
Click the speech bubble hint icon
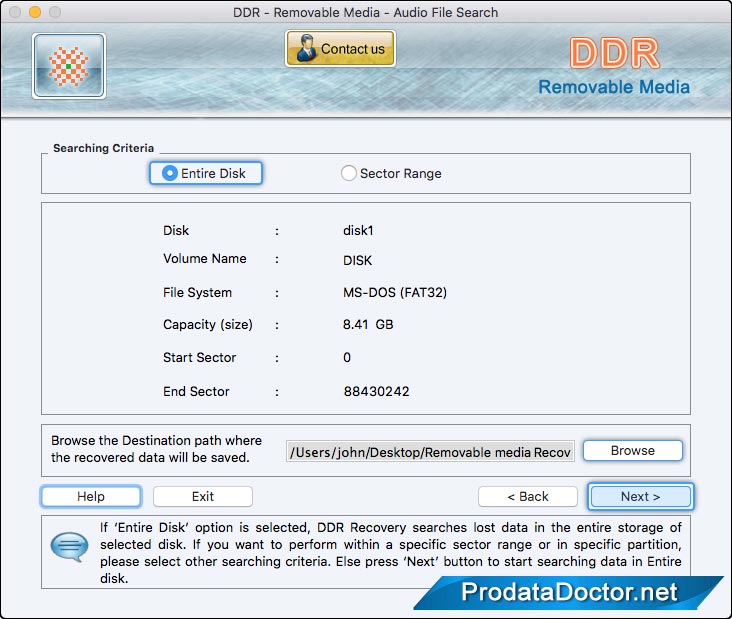coord(69,546)
